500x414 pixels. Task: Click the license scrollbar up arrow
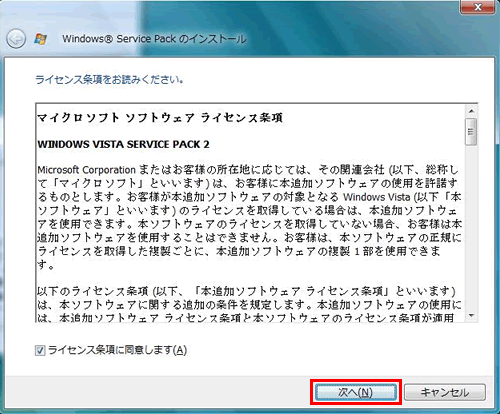tap(471, 111)
